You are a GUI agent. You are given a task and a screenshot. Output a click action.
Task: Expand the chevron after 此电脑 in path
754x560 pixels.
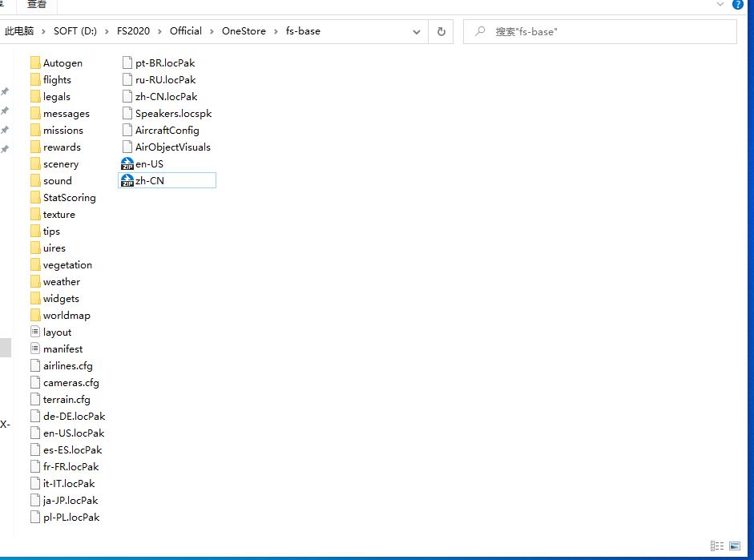coord(43,32)
